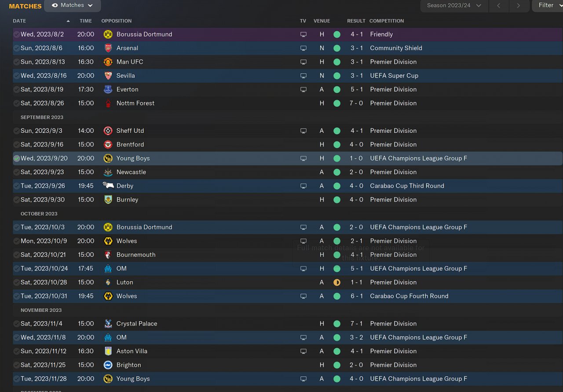Click the Arsenal club badge icon
Screen dimensions: 563x392
click(x=108, y=48)
